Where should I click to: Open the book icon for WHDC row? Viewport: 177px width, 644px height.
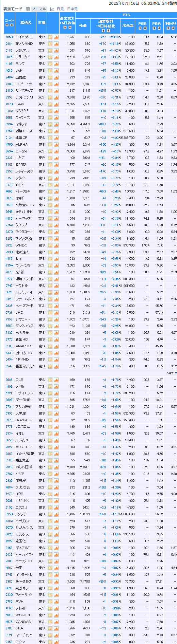point(50,245)
